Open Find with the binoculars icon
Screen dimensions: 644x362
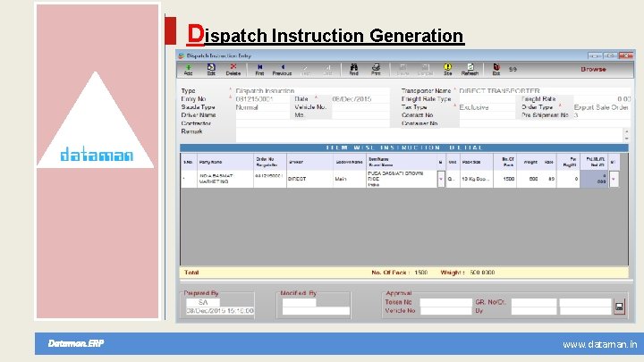(x=353, y=70)
